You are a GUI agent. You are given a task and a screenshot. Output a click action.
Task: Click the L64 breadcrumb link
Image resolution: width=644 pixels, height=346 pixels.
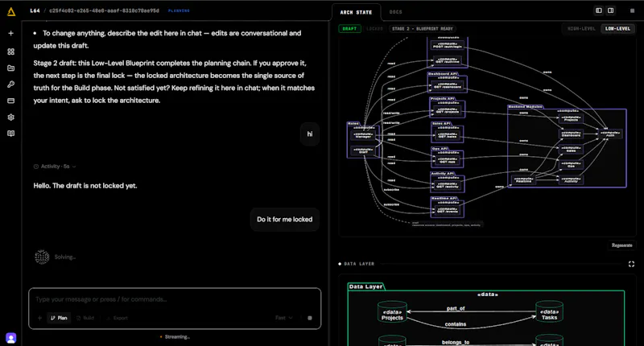click(35, 10)
